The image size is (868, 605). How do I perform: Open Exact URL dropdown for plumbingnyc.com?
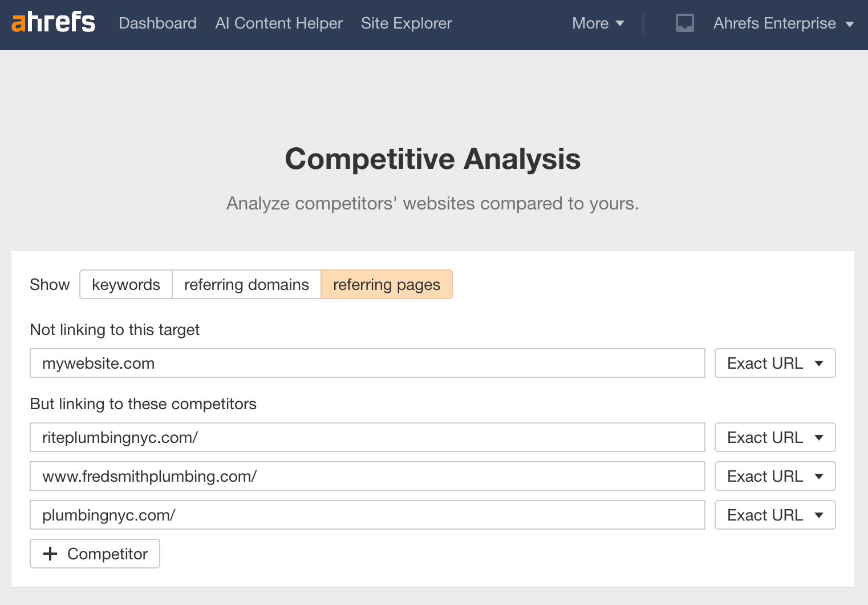click(x=774, y=515)
